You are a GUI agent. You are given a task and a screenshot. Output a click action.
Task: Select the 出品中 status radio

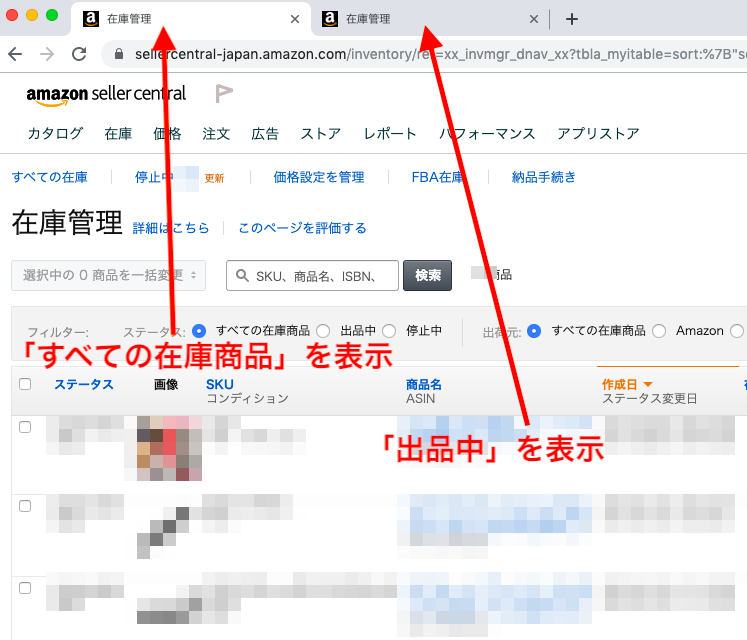tap(323, 331)
